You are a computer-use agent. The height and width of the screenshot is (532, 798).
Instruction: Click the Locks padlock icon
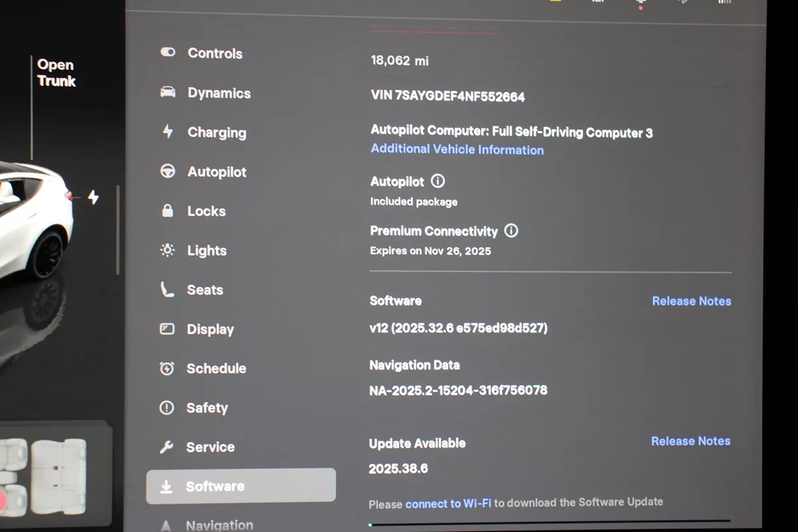click(x=168, y=211)
